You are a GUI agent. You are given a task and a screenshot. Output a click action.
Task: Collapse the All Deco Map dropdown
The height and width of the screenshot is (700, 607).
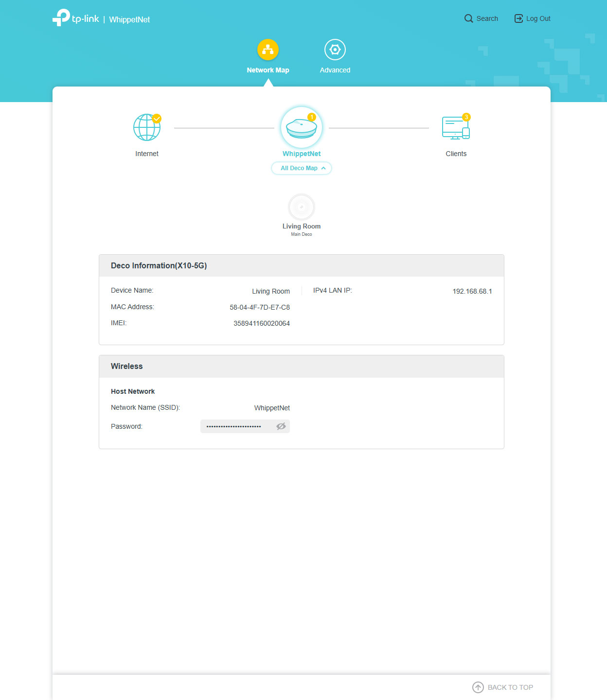[x=302, y=168]
